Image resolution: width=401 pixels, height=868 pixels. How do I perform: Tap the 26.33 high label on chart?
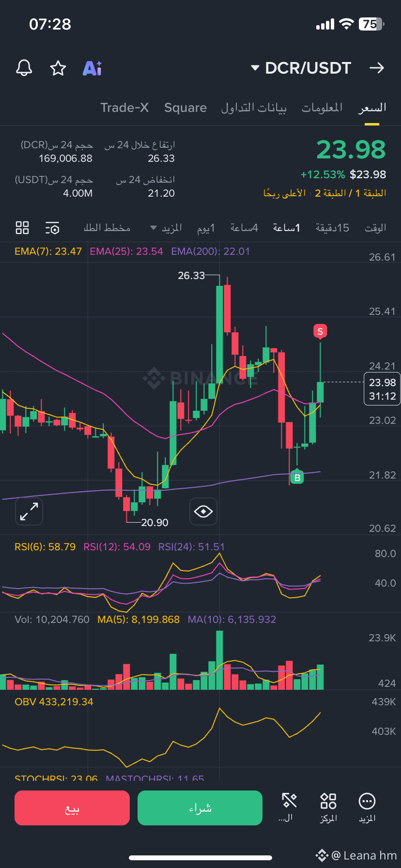[x=191, y=276]
